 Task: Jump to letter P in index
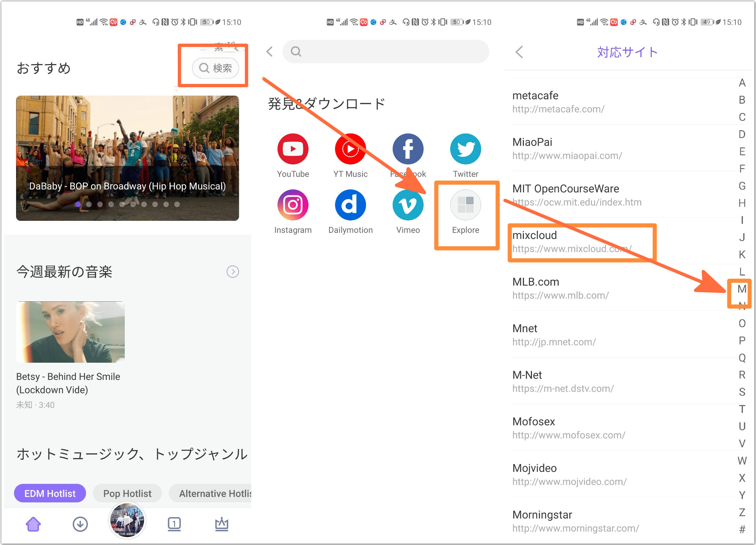742,340
